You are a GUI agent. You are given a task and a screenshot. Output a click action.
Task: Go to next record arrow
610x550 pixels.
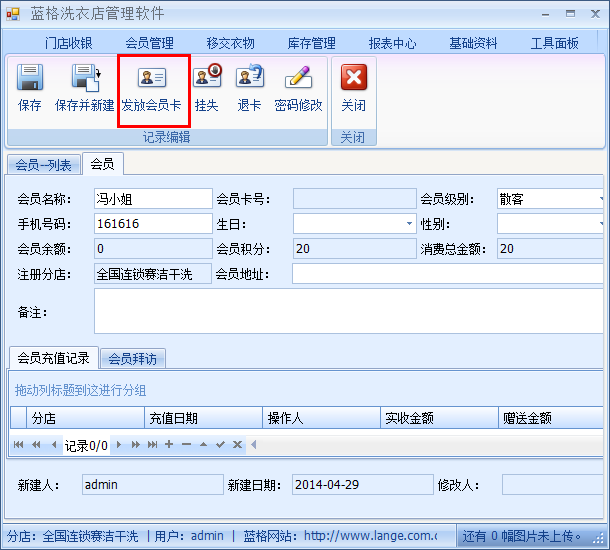coord(119,445)
